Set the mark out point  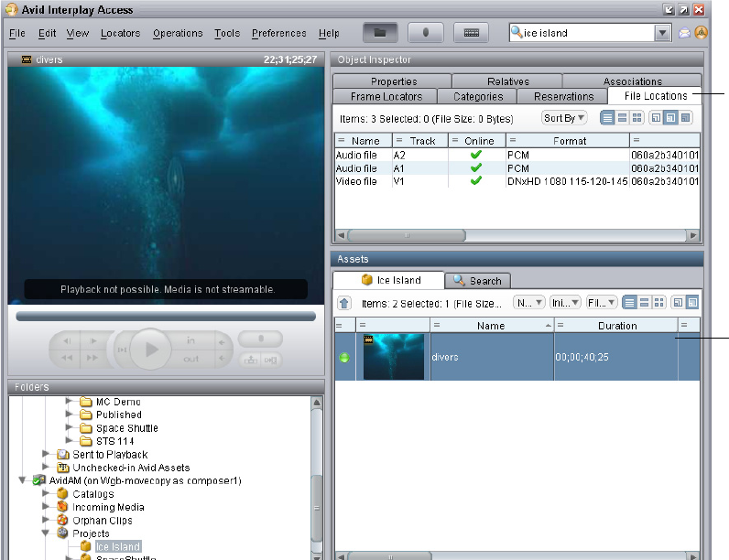point(191,359)
